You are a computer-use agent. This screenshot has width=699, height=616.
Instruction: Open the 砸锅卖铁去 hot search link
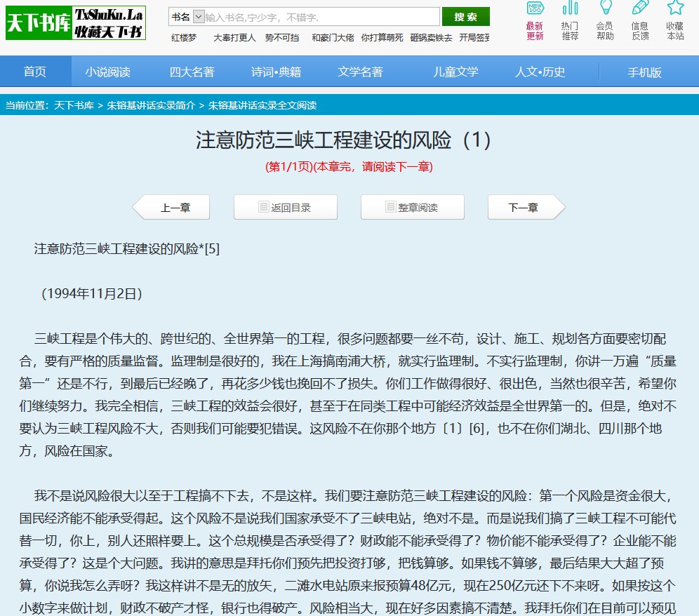(431, 38)
